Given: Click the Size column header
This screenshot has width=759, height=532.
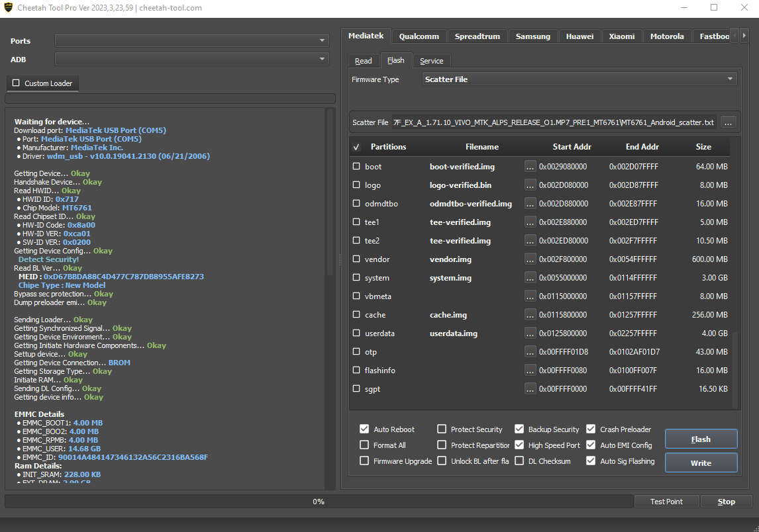Looking at the screenshot, I should tap(703, 146).
